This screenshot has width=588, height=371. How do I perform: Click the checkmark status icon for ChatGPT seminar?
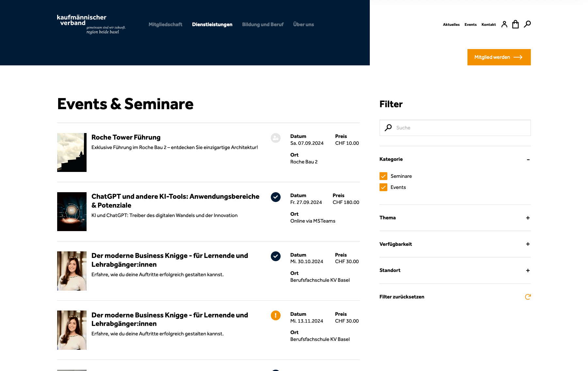pos(276,197)
